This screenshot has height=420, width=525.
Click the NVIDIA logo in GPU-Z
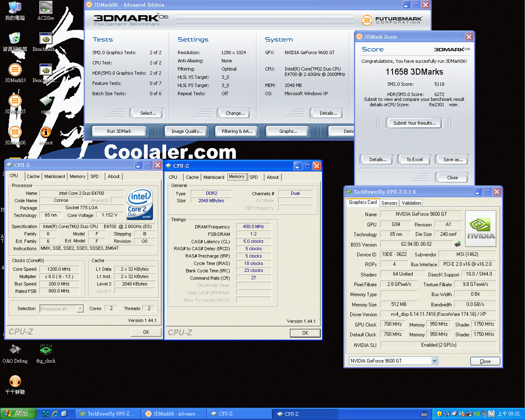pyautogui.click(x=481, y=228)
